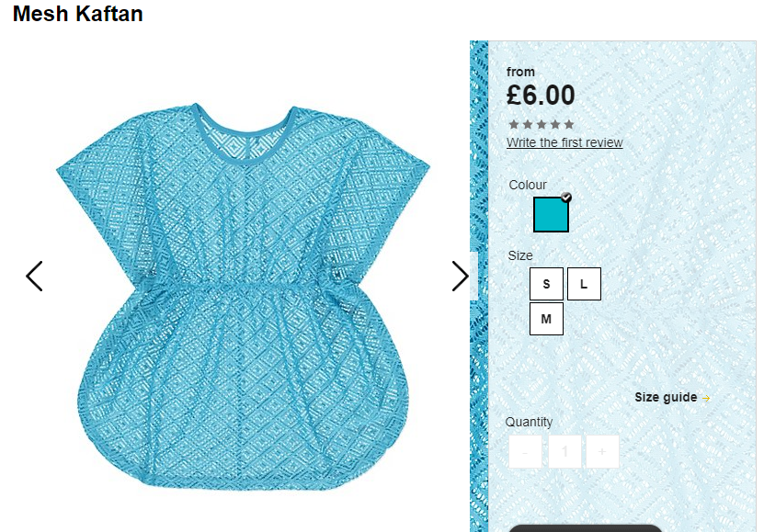Increase quantity with the plus button

pyautogui.click(x=603, y=452)
